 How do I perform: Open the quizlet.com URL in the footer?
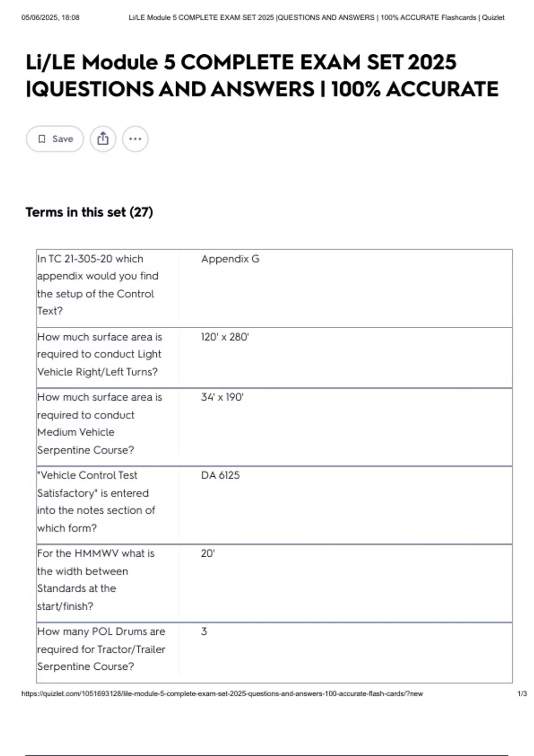coord(222,693)
